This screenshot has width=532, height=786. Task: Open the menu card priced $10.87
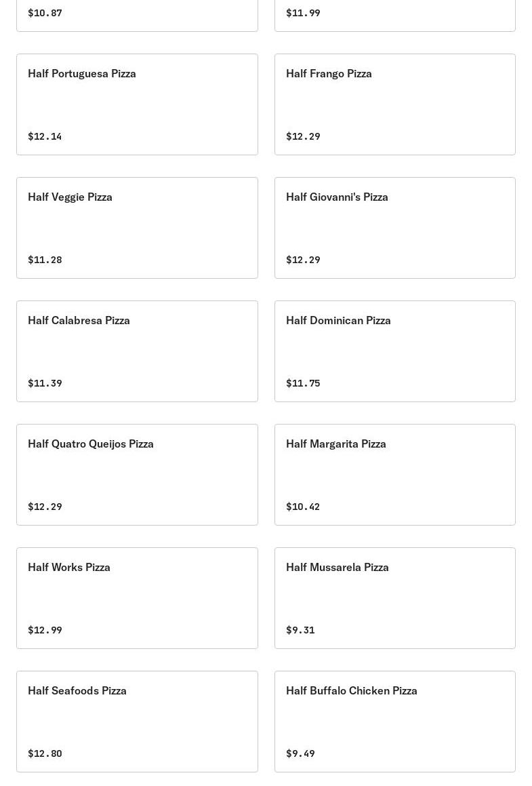tap(137, 16)
